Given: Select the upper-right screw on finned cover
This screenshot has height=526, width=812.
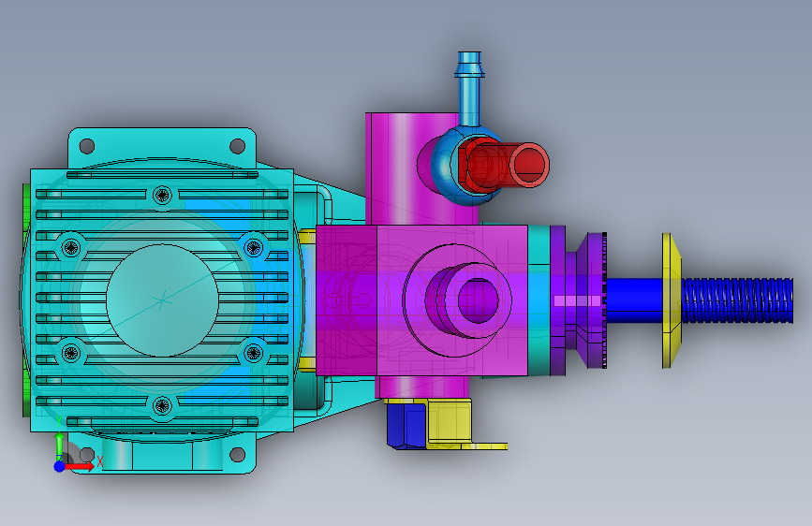Looking at the screenshot, I should tap(254, 247).
